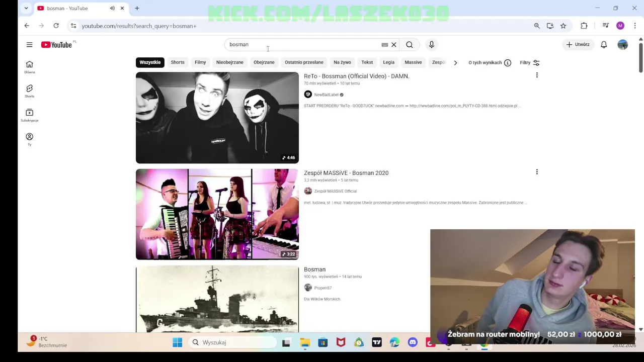
Task: Open the weather widget showing -1°C
Action: pyautogui.click(x=47, y=342)
